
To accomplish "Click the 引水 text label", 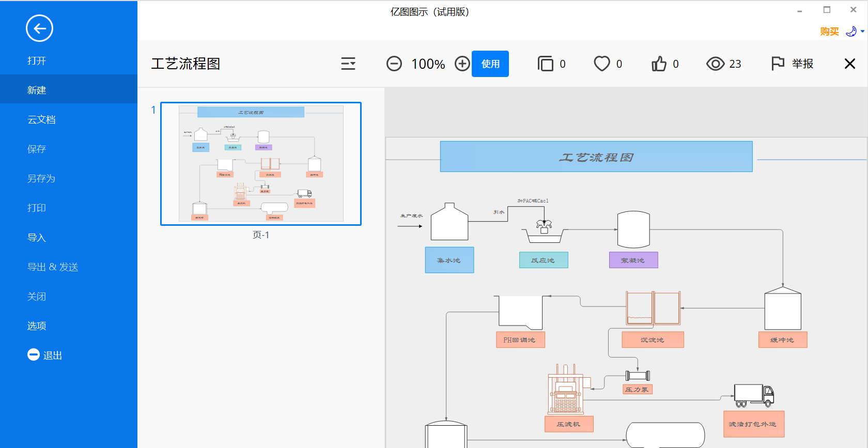I will 499,212.
